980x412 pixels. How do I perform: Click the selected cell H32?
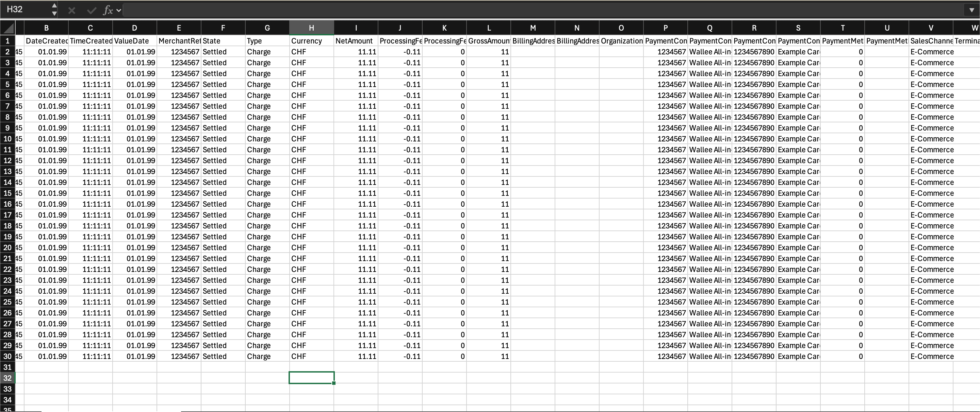tap(312, 378)
